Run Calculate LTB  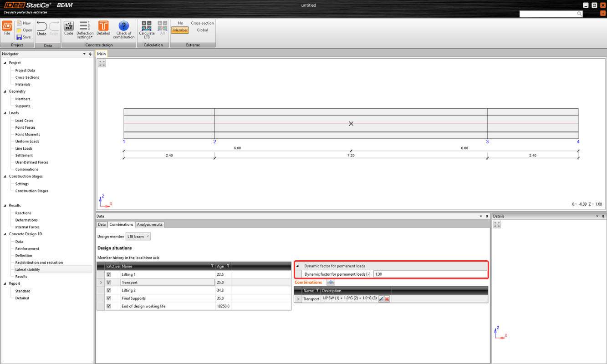click(147, 26)
